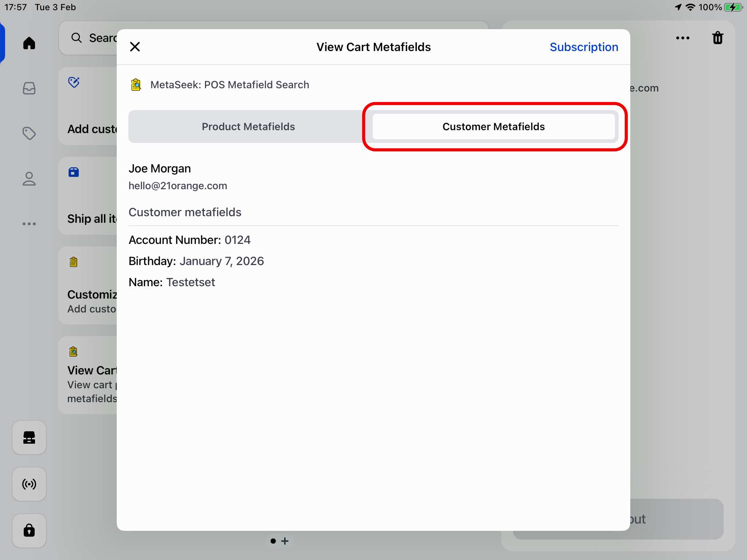The image size is (747, 560).
Task: Open the Products tag icon
Action: (29, 133)
